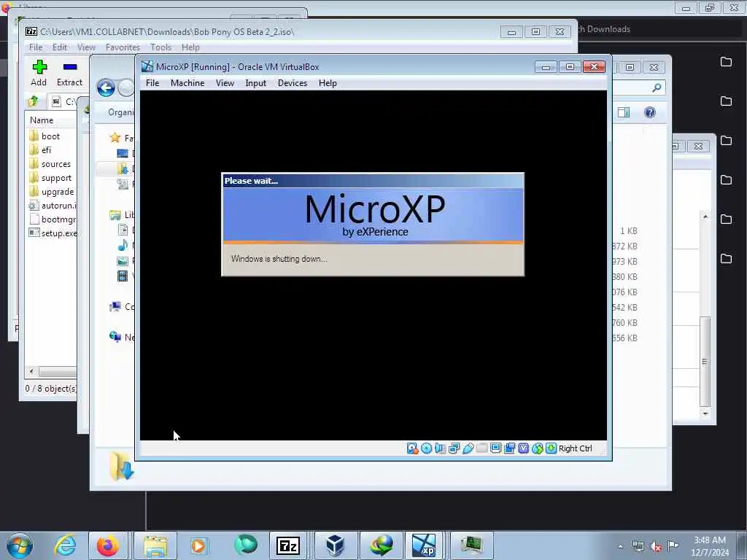Viewport: 747px width, 560px height.
Task: Select the bootmgr file in 7-Zip
Action: tap(52, 219)
